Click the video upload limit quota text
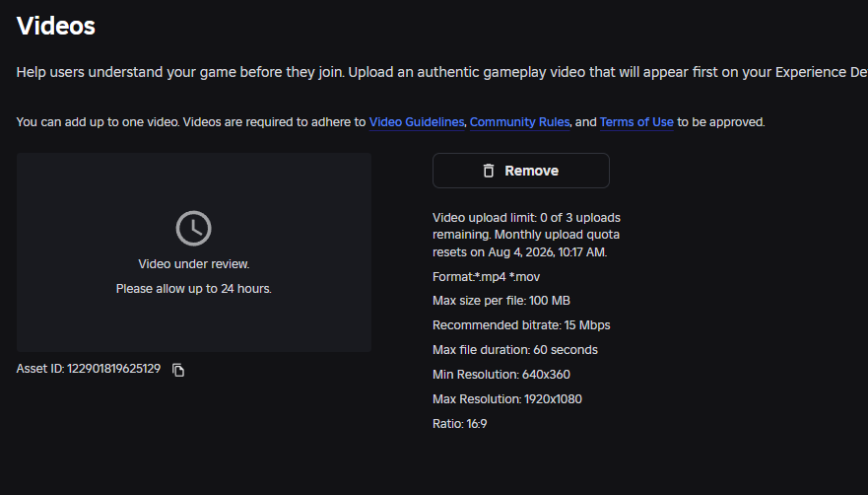868x495 pixels. coord(526,235)
